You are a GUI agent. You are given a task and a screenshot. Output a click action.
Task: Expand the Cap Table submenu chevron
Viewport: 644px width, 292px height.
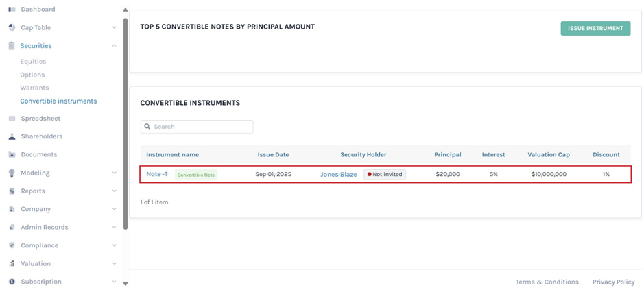pos(114,28)
